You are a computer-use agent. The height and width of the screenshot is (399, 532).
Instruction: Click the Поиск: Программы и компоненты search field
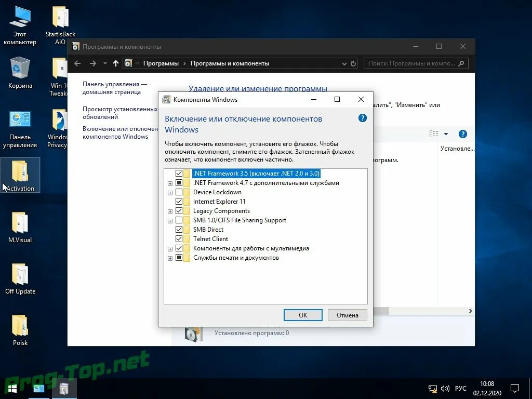[416, 63]
